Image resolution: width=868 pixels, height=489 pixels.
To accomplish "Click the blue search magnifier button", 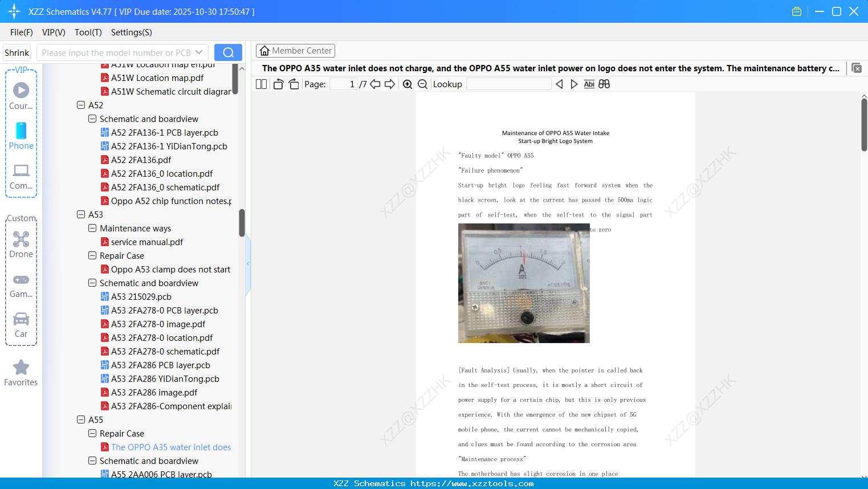I will click(228, 52).
